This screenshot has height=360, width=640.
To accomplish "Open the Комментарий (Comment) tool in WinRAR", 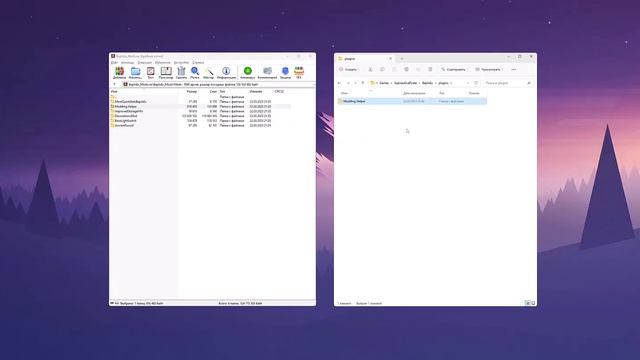I will pos(267,73).
